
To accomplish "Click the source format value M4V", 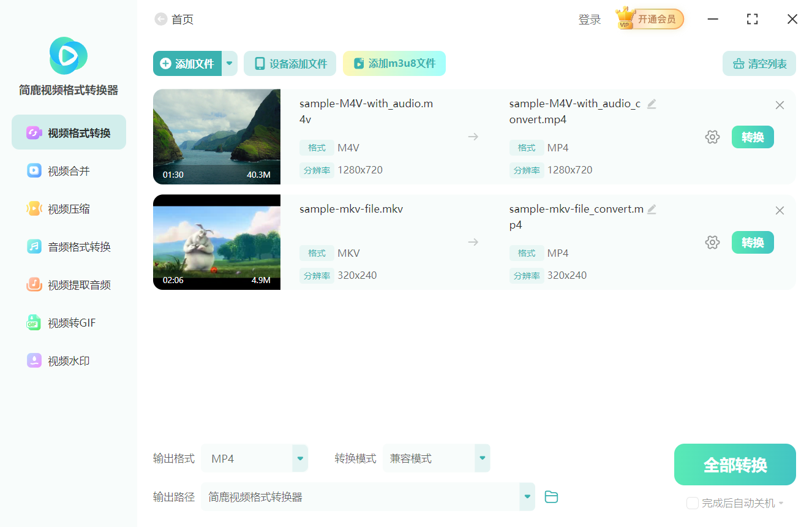I will (x=348, y=148).
